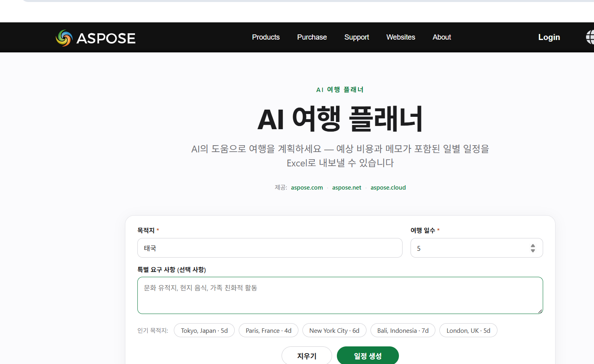
Task: Click the AI 여행 플래너 main heading
Action: coord(340,119)
